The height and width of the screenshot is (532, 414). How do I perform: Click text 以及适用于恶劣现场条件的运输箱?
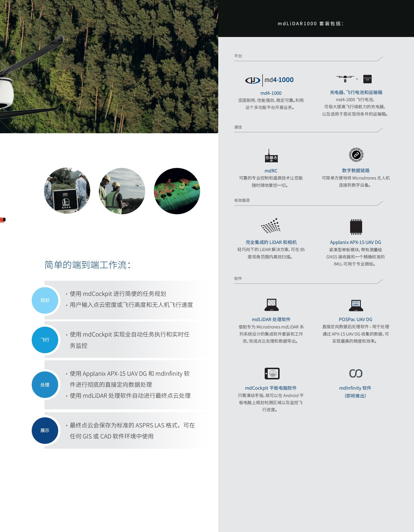pyautogui.click(x=356, y=114)
